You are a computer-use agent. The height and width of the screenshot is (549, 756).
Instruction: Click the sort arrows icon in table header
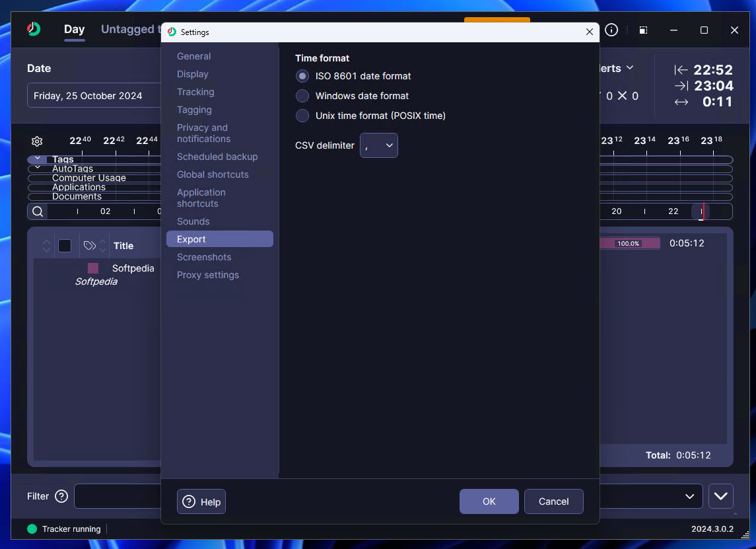tap(46, 246)
